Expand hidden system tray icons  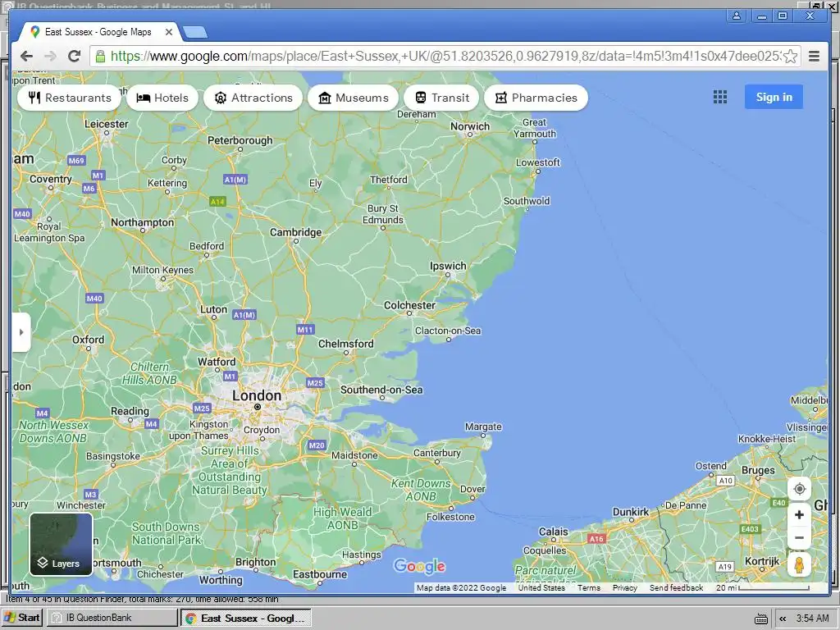tap(782, 619)
